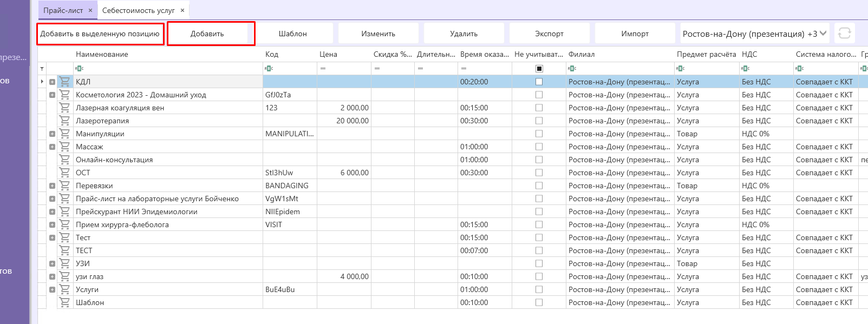Close the Себестоимость услуг tab
Screen dimensions: 868x324
click(182, 10)
